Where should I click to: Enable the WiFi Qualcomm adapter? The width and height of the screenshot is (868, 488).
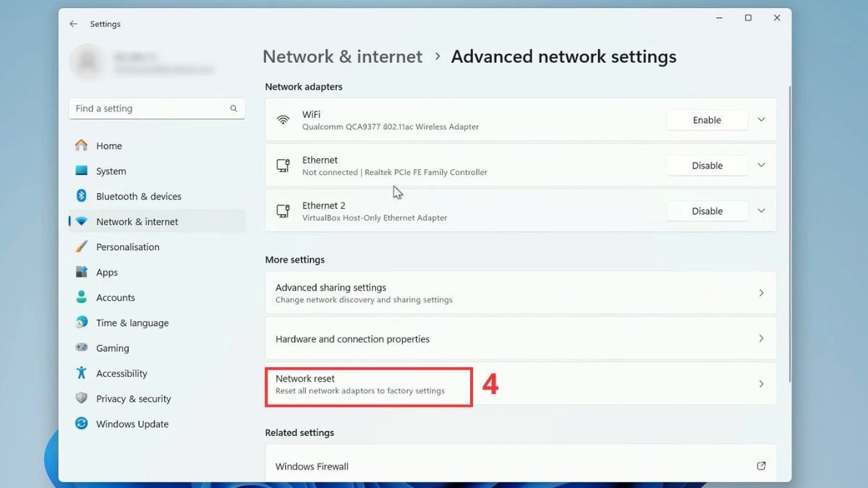point(707,119)
